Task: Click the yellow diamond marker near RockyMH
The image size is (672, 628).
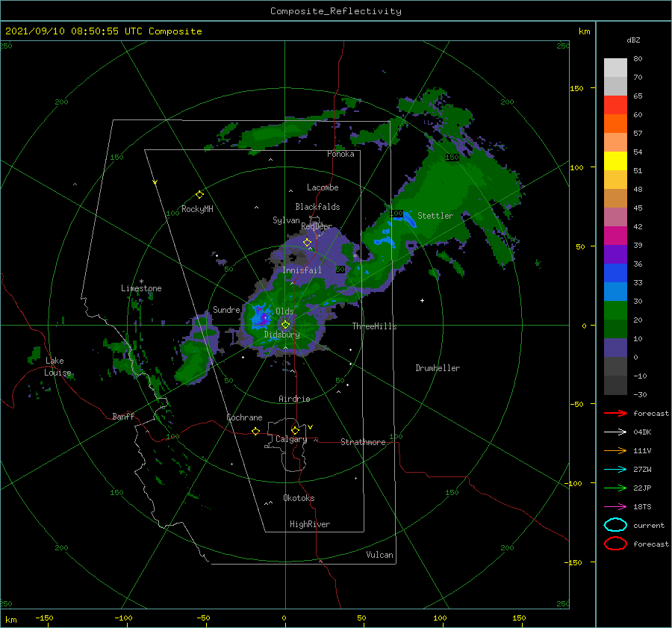Action: [x=199, y=195]
